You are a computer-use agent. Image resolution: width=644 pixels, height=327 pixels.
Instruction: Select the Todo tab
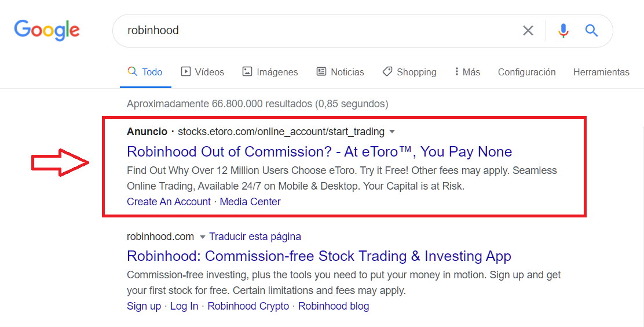pyautogui.click(x=145, y=72)
